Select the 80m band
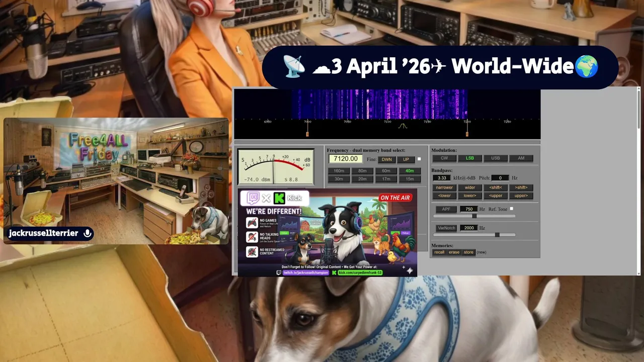644x362 pixels. coord(362,171)
